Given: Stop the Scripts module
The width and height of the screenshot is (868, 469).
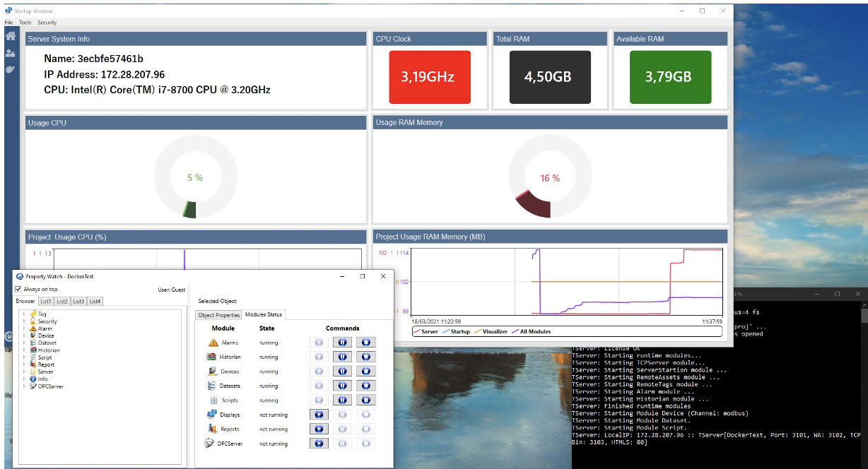Looking at the screenshot, I should coord(365,400).
